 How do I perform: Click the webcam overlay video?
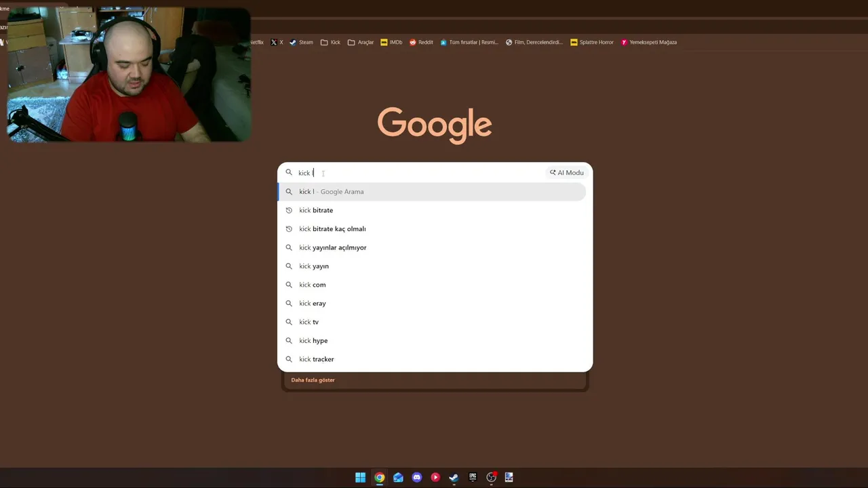pyautogui.click(x=129, y=75)
